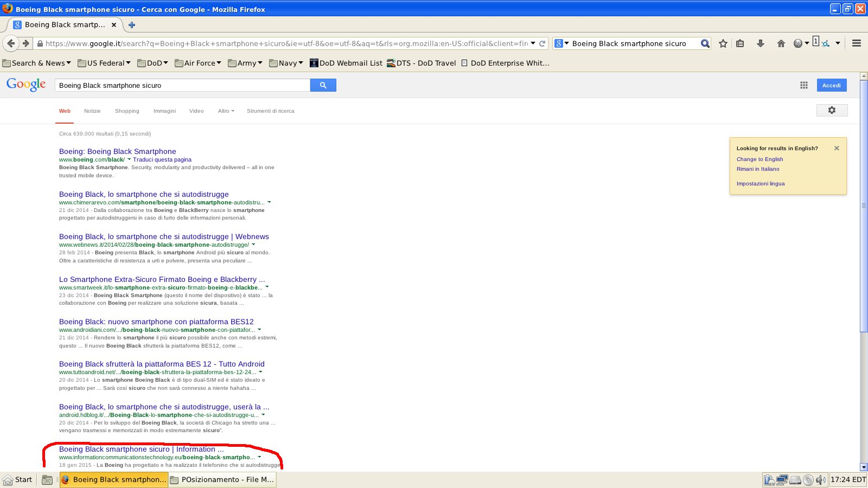Show bookmarks list icon in toolbar
Viewport: 868px width, 488px height.
coord(740,43)
